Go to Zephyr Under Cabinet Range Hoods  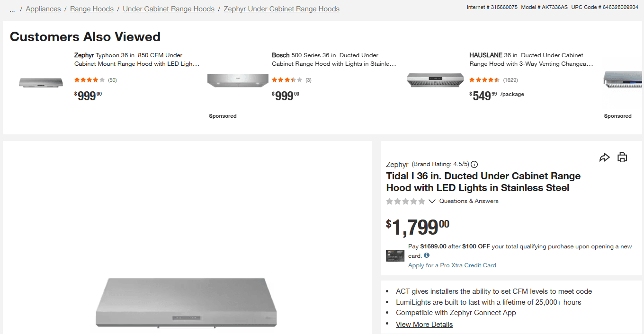coord(281,9)
